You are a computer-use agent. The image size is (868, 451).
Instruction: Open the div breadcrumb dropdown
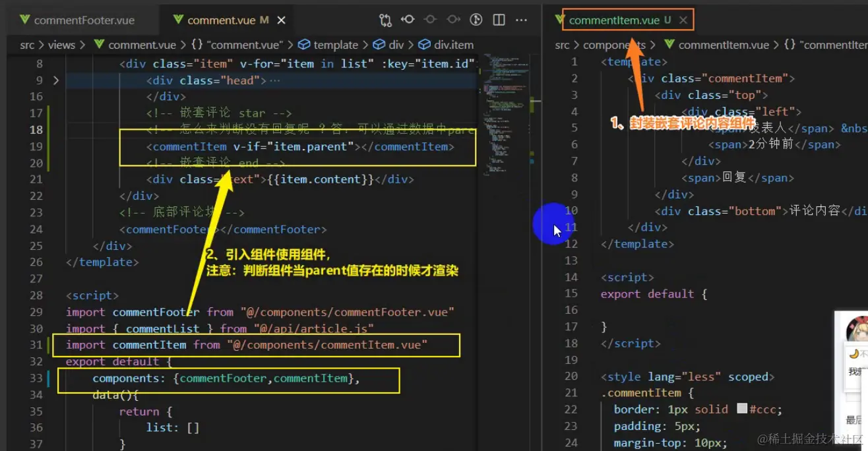[x=396, y=45]
